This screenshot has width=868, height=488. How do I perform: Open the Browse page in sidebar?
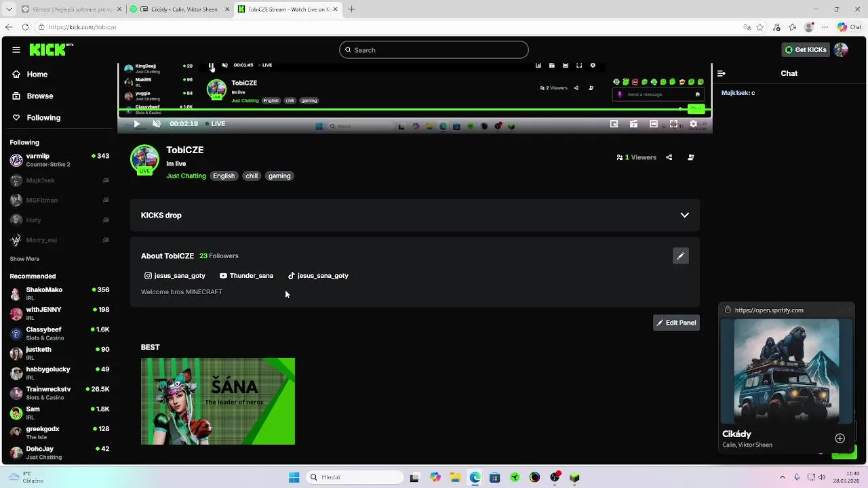[33, 96]
